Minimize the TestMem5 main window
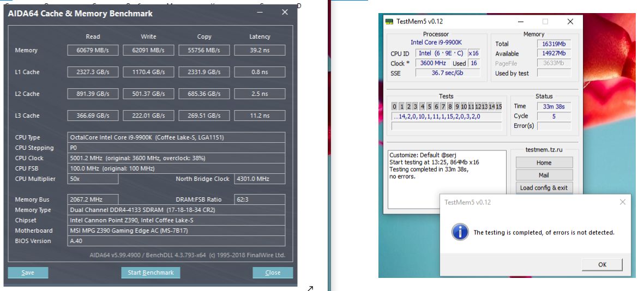The image size is (644, 291). (x=520, y=22)
